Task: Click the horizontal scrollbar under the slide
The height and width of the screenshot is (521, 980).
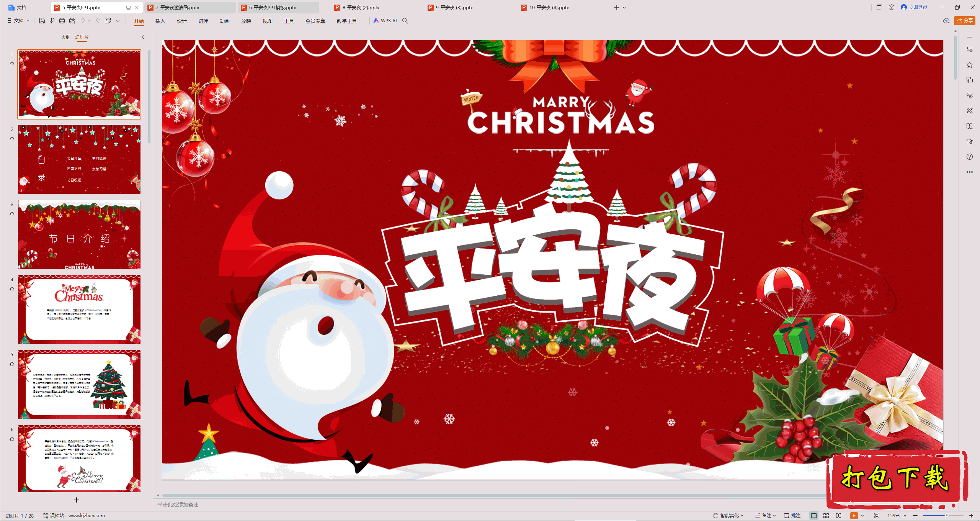Action: tap(494, 495)
